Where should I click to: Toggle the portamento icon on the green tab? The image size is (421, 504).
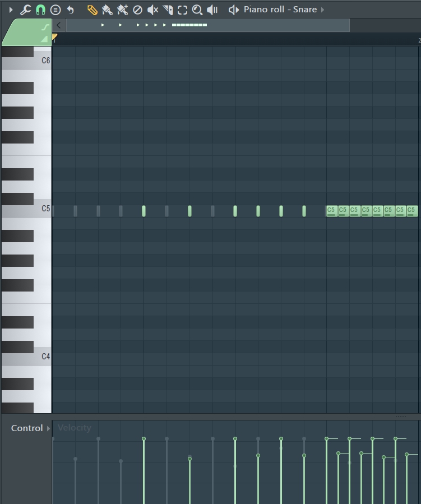[x=45, y=27]
